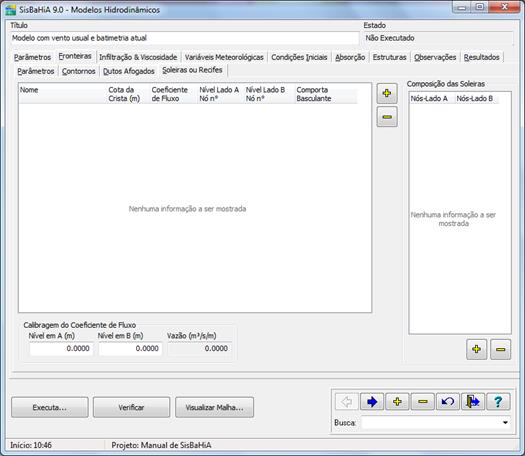The width and height of the screenshot is (525, 456).
Task: Open the Parâmetros sub-tab under Fronteiras
Action: [x=36, y=71]
